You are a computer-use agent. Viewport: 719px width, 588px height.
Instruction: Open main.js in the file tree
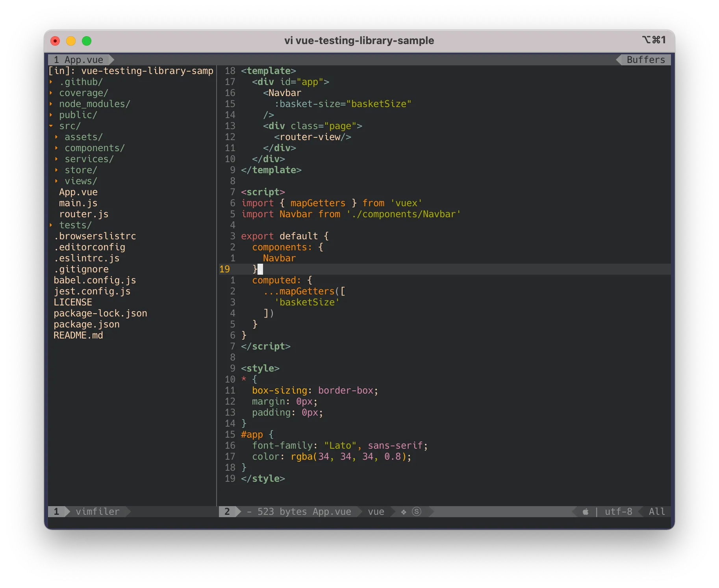pyautogui.click(x=78, y=203)
